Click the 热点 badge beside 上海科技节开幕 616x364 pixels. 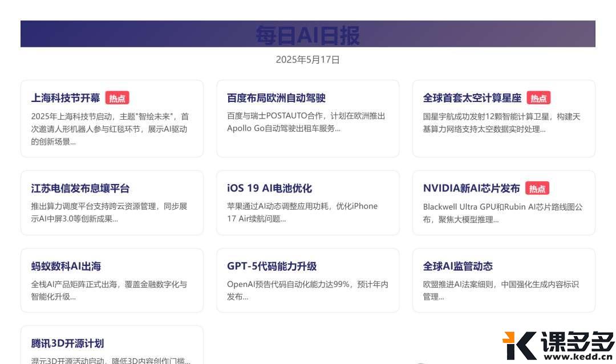pos(117,98)
